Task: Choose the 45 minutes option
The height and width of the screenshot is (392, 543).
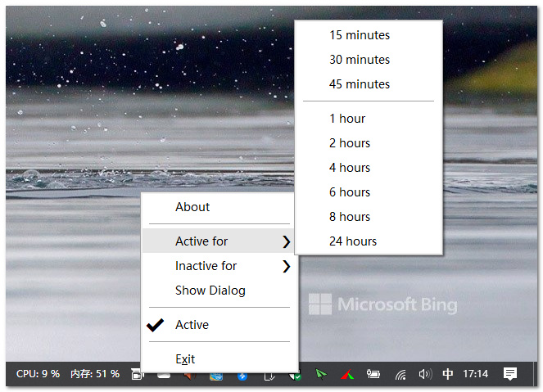Action: point(360,84)
